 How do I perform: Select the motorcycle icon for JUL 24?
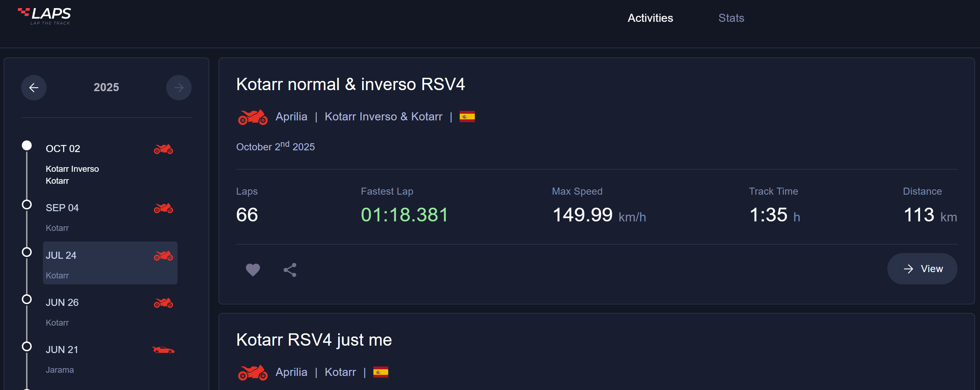(163, 256)
